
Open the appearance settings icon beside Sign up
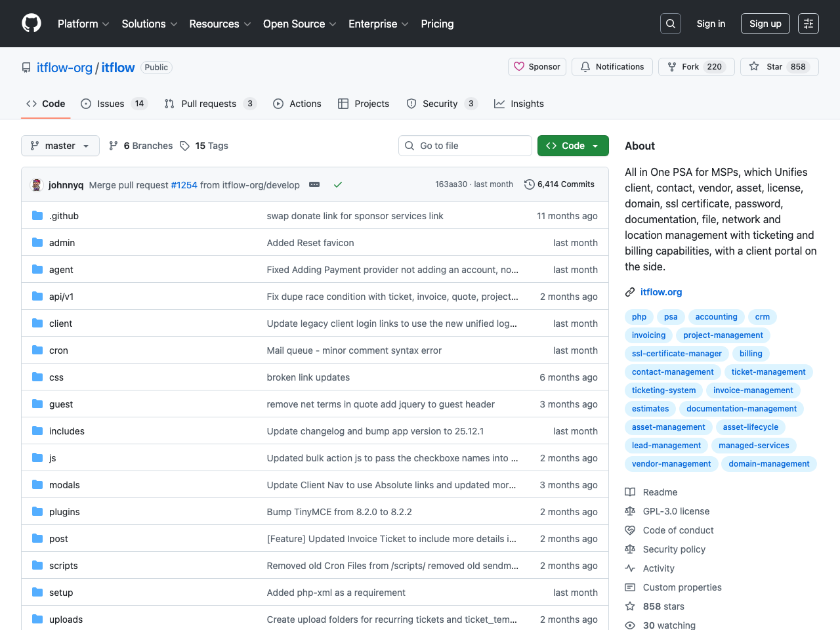click(x=808, y=24)
